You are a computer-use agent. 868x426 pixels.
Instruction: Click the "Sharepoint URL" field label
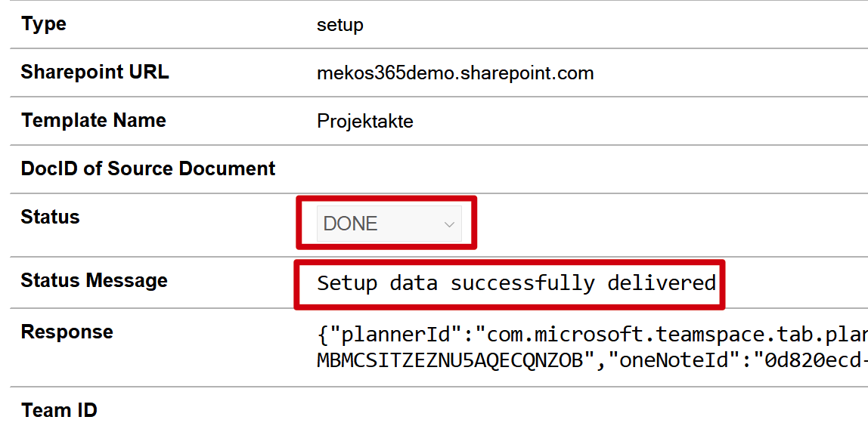(95, 72)
